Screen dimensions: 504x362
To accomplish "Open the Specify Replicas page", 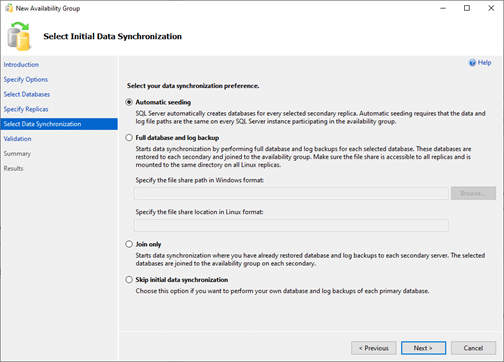I will pos(26,109).
